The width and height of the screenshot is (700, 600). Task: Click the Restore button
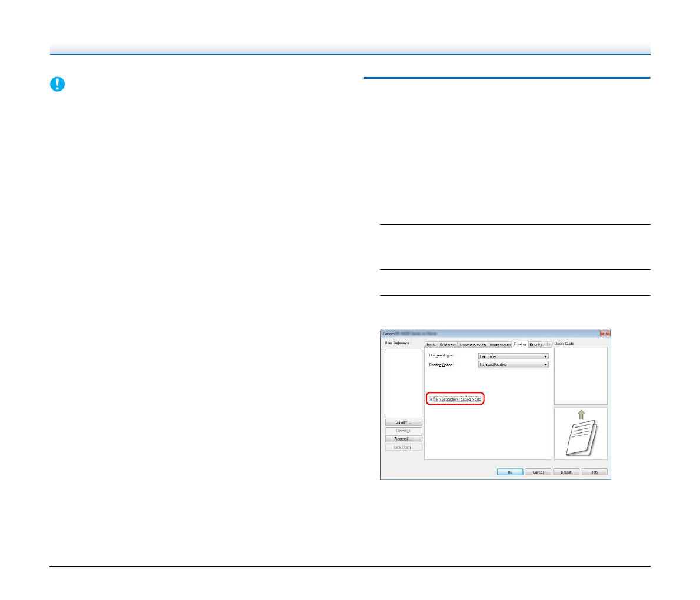(404, 439)
